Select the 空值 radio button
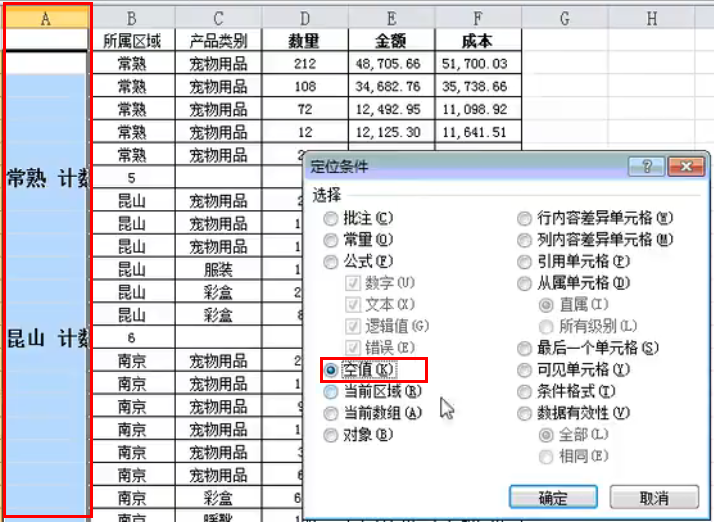Viewport: 714px width, 522px height. (331, 370)
